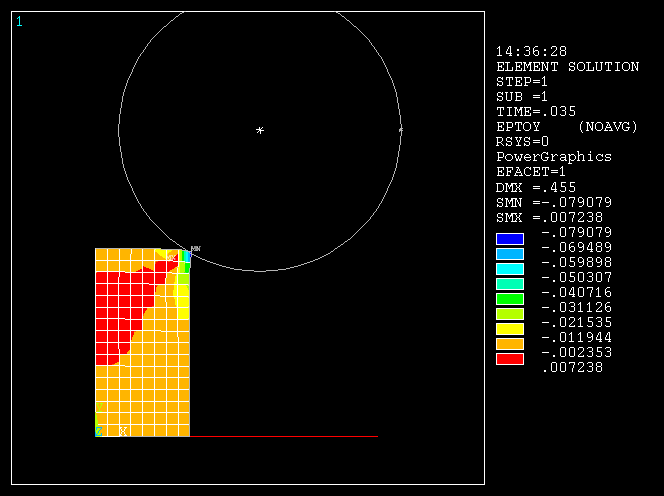The height and width of the screenshot is (496, 664).
Task: Click the TIME=.035 label
Action: pyautogui.click(x=535, y=112)
